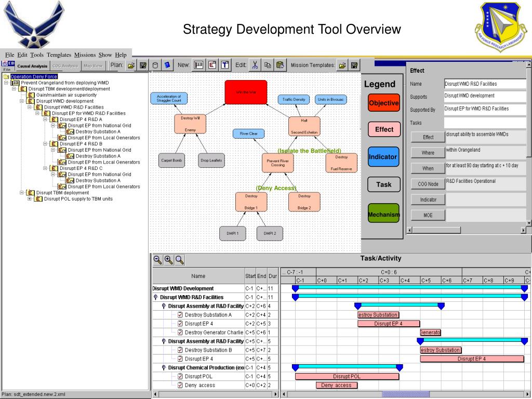Image resolution: width=532 pixels, height=399 pixels.
Task: Toggle the Destroy Substation A task checkbox
Action: pyautogui.click(x=180, y=315)
